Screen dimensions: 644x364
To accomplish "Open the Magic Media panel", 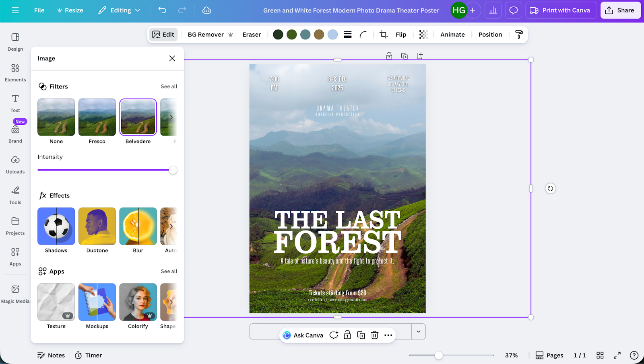I will pos(15,293).
